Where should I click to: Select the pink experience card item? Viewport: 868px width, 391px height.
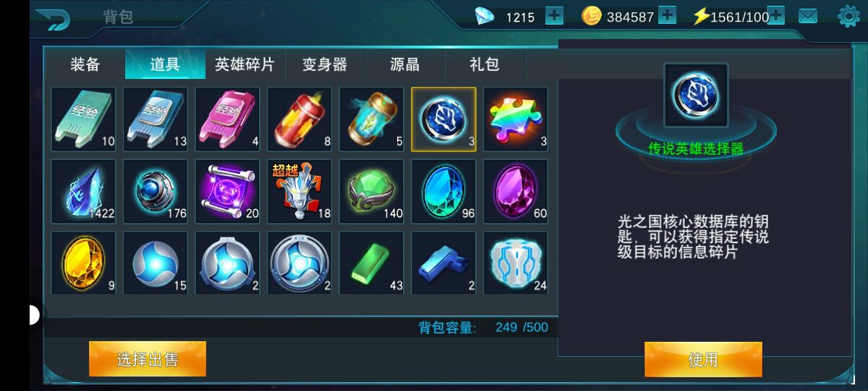click(x=227, y=119)
